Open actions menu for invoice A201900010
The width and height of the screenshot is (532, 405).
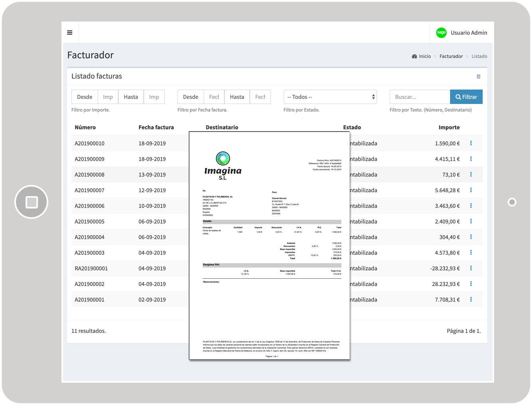point(471,143)
